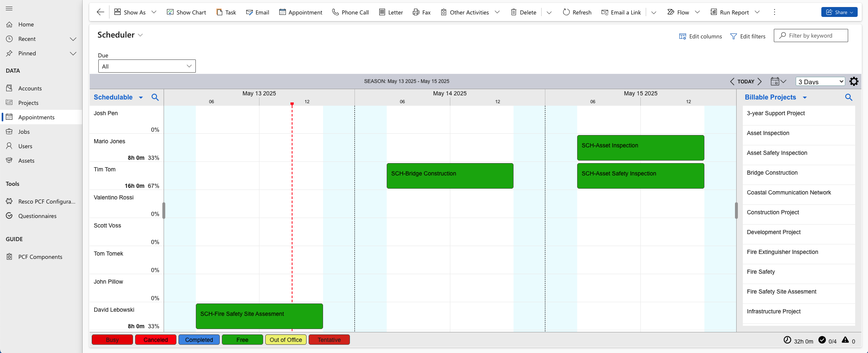Click the Free legend swatch
The image size is (868, 353).
pyautogui.click(x=243, y=340)
